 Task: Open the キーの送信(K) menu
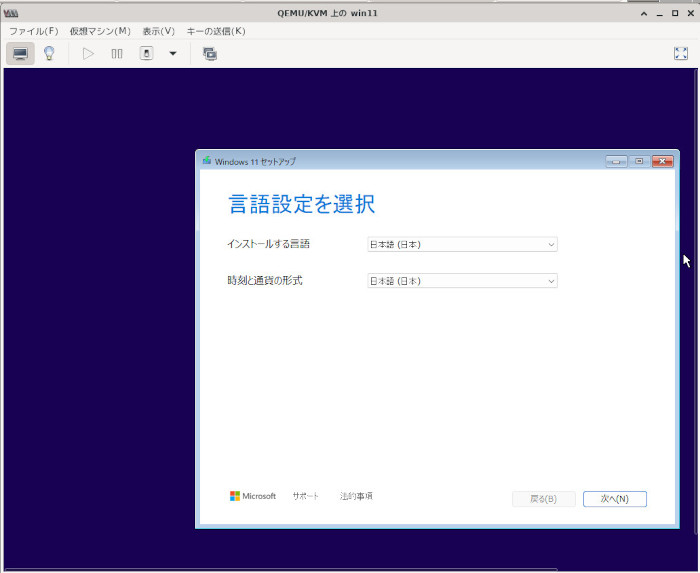click(x=216, y=31)
